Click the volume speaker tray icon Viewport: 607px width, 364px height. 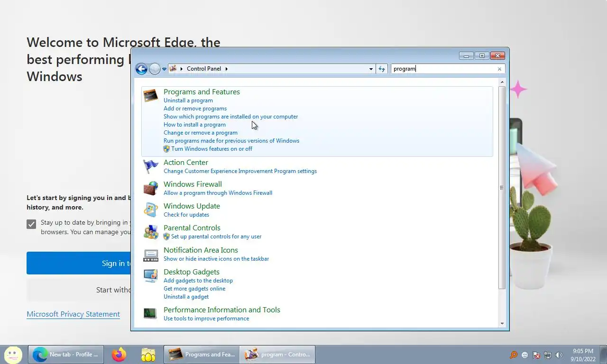click(x=559, y=355)
